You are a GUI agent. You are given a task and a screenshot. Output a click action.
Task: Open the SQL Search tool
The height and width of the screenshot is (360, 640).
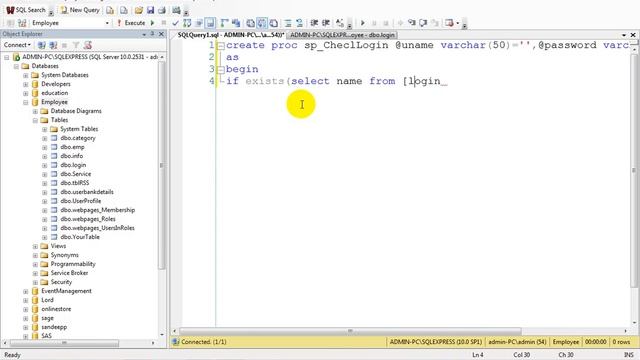26,10
